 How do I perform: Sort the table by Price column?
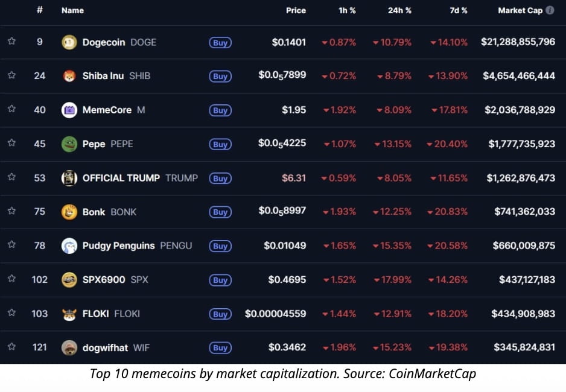point(296,10)
